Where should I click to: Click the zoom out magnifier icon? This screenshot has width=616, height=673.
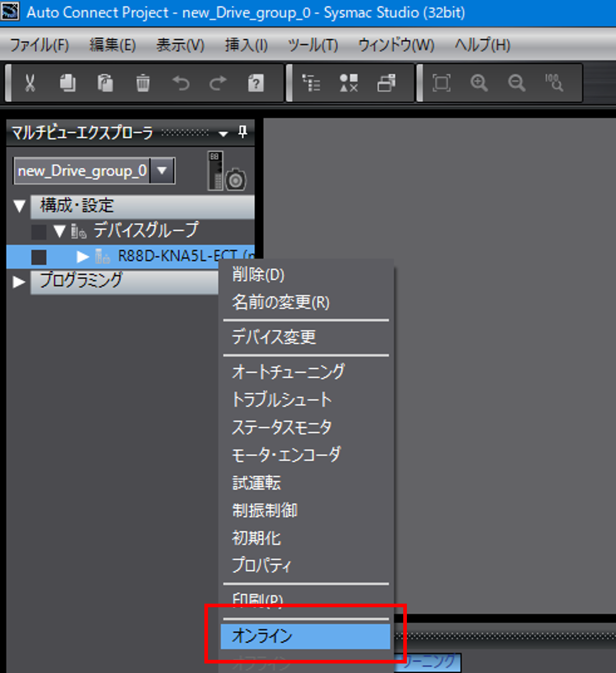[x=516, y=83]
